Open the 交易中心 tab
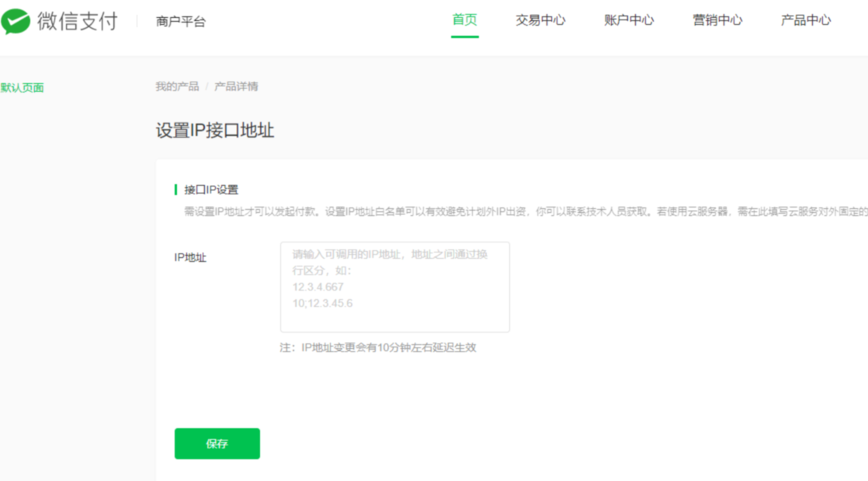The width and height of the screenshot is (868, 481). pyautogui.click(x=540, y=20)
